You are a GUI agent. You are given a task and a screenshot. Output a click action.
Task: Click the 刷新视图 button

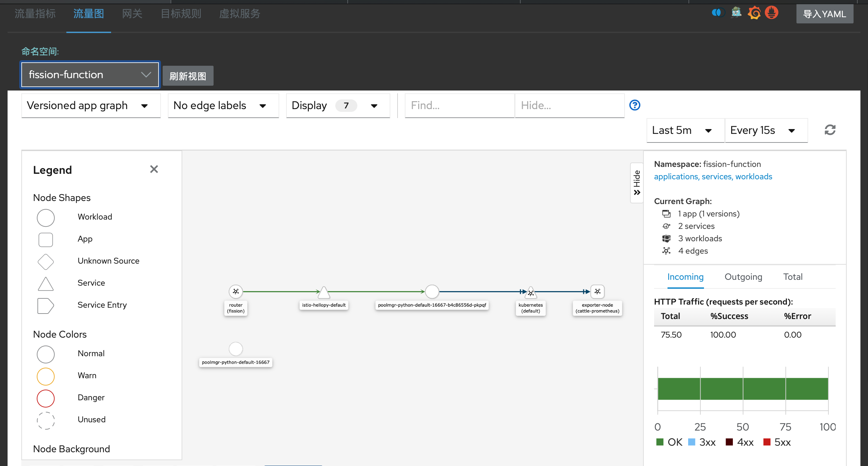coord(188,76)
